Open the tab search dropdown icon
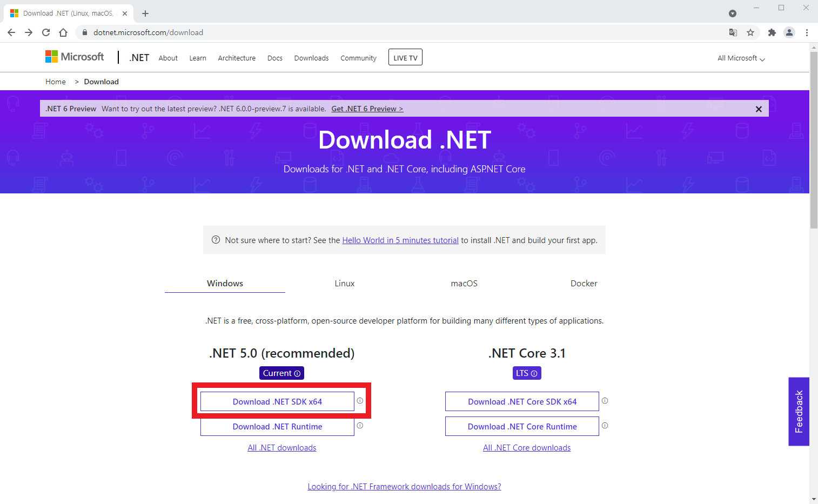Image resolution: width=818 pixels, height=504 pixels. [x=733, y=14]
